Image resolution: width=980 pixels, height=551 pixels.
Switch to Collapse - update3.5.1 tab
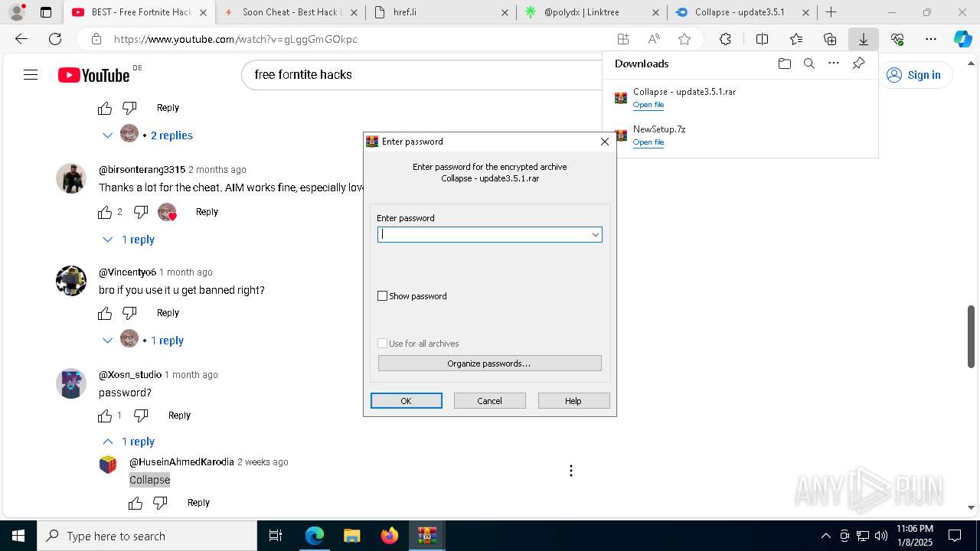(x=743, y=12)
